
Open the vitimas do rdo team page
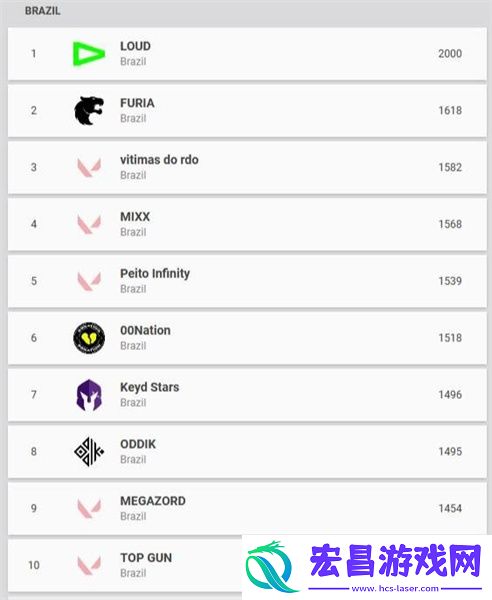159,160
